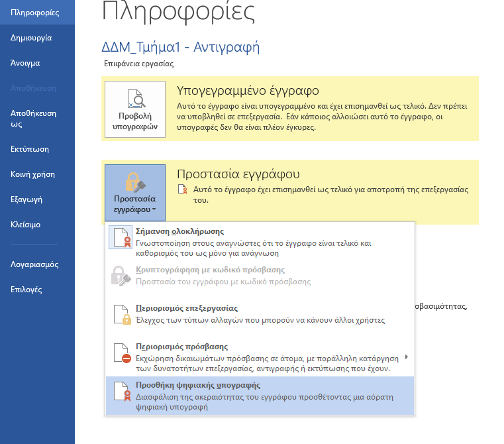Image resolution: width=504 pixels, height=444 pixels.
Task: Click the greyed Αποθήκευση sidebar item
Action: 33,88
